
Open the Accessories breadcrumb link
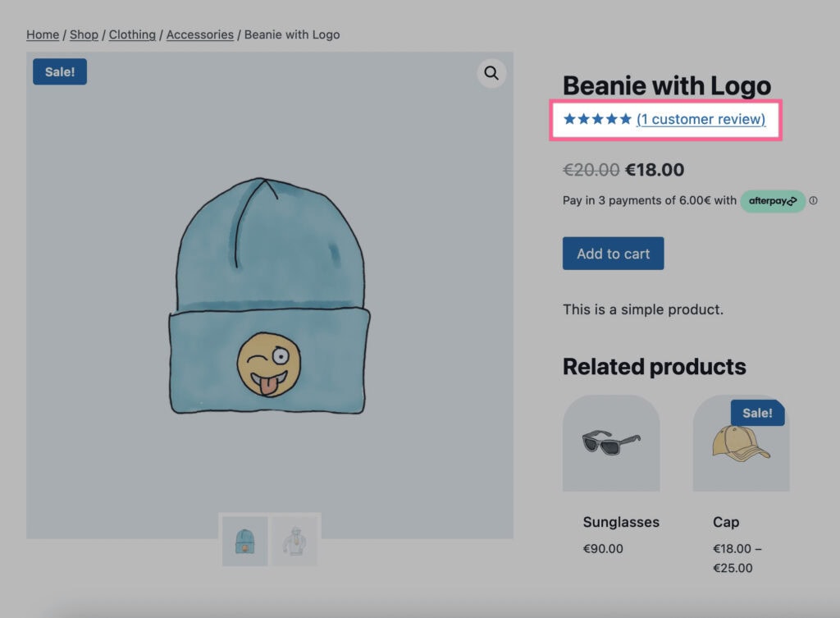pyautogui.click(x=200, y=34)
